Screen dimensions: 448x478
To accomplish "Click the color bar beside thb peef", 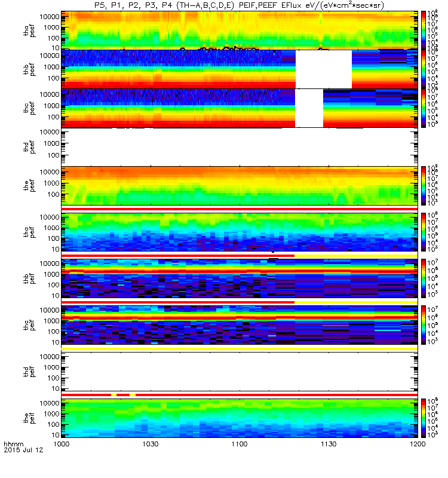I will click(x=424, y=69).
